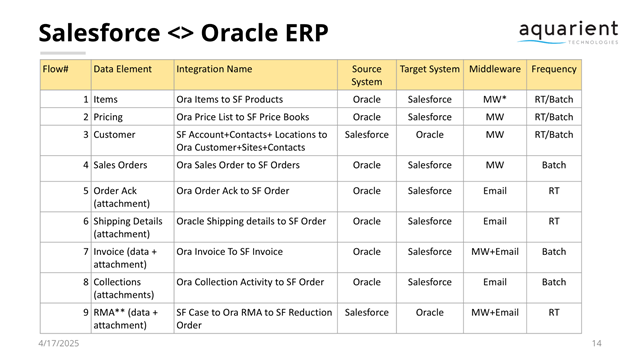640x360 pixels.
Task: Click the slide number 14
Action: click(x=596, y=343)
